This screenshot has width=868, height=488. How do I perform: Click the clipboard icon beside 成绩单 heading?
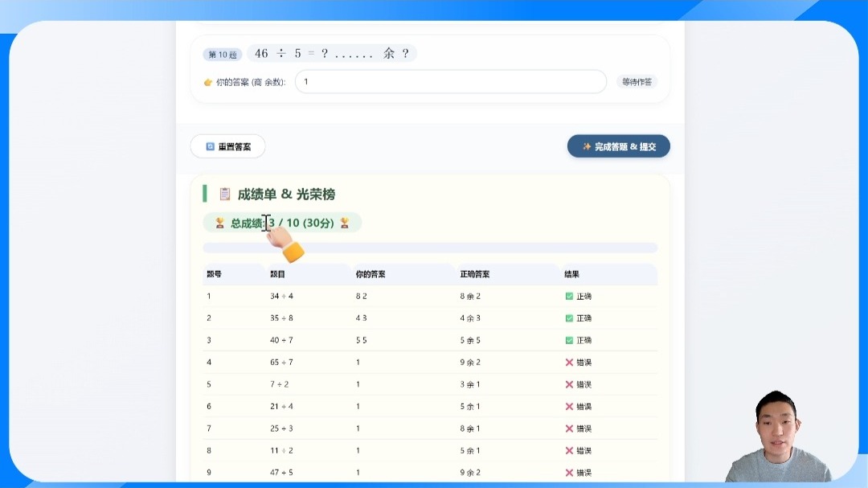click(x=224, y=194)
